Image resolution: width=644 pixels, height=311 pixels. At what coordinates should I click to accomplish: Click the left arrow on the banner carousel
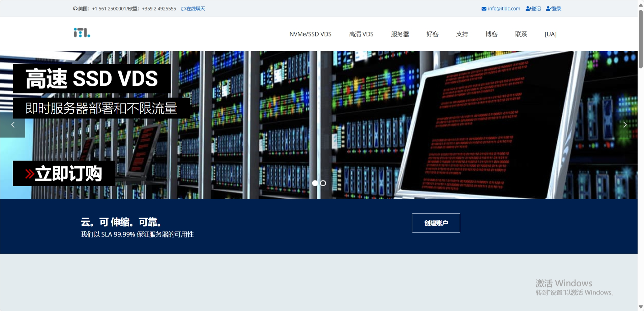(13, 124)
